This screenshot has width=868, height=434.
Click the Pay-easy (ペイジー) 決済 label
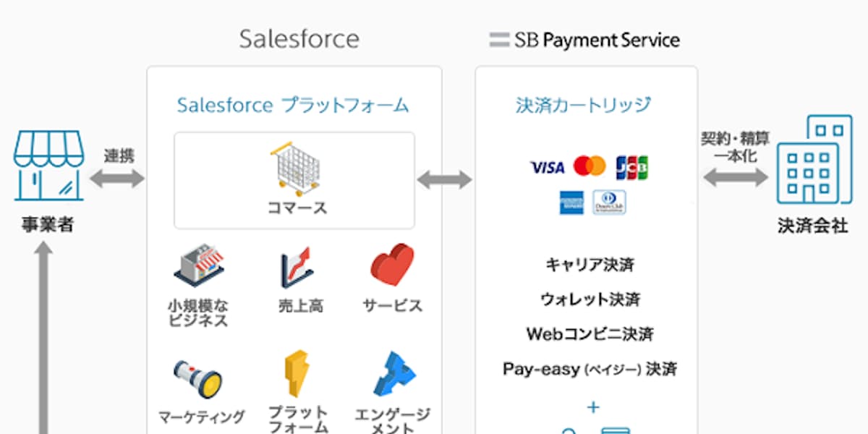[590, 369]
